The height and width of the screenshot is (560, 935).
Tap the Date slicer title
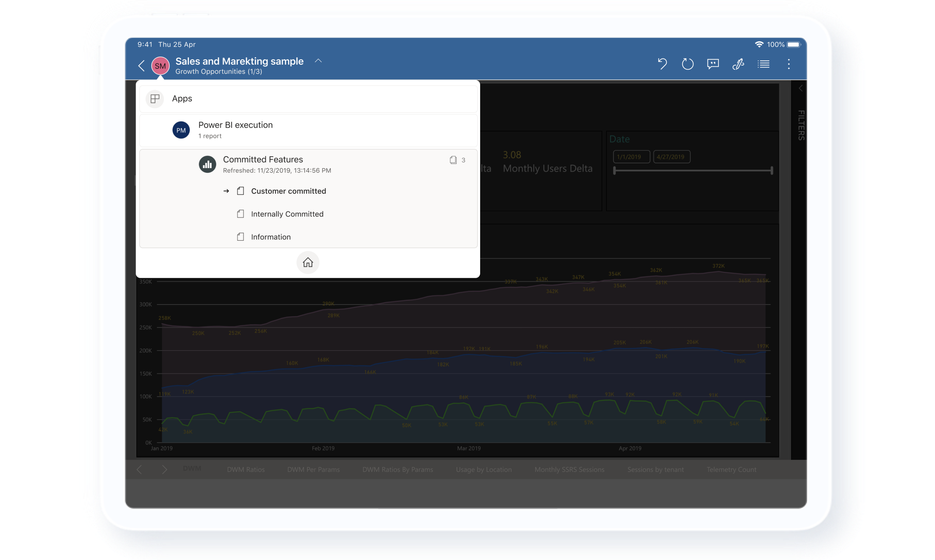click(619, 139)
